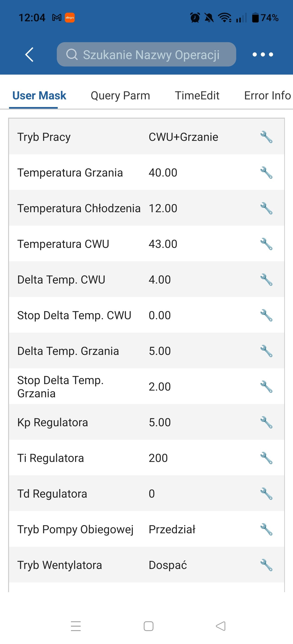Tap the Stop Delta Temp. Grzania value 2.00
Screen dimensions: 293x644
160,387
